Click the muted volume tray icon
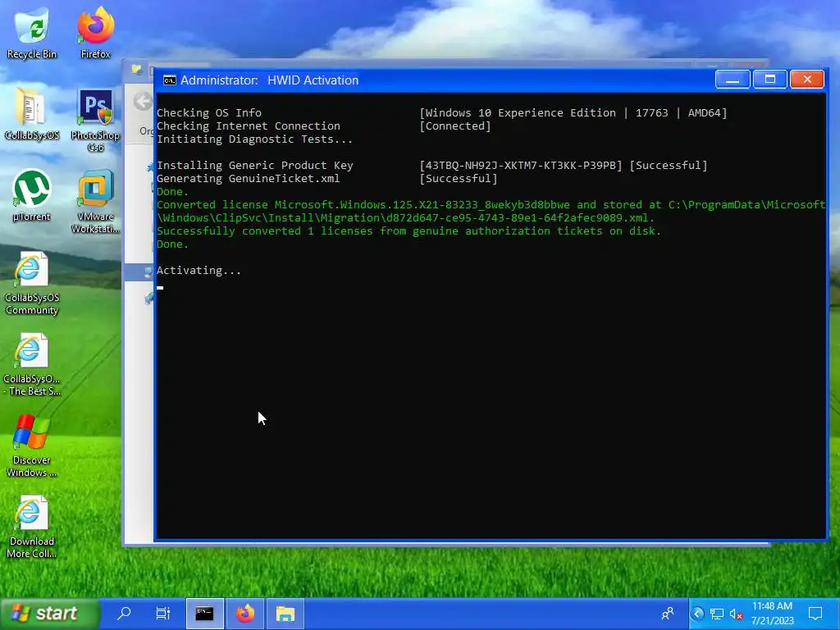Viewport: 840px width, 630px height. tap(736, 614)
